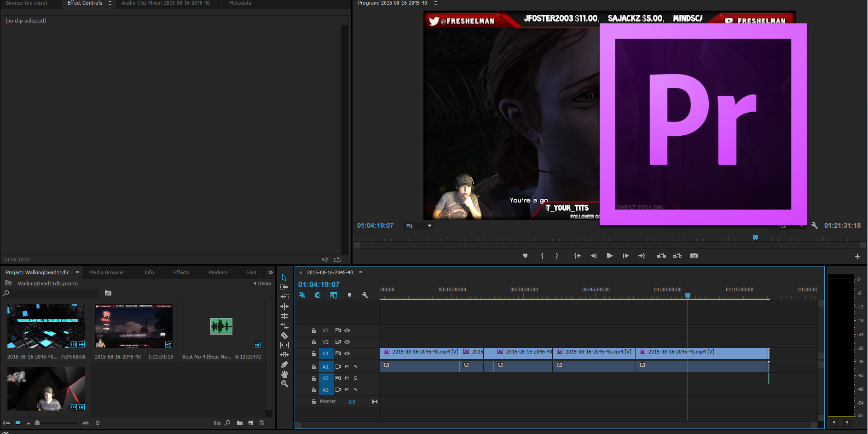Image resolution: width=868 pixels, height=434 pixels.
Task: Go to Out point in Program monitor
Action: [x=642, y=256]
